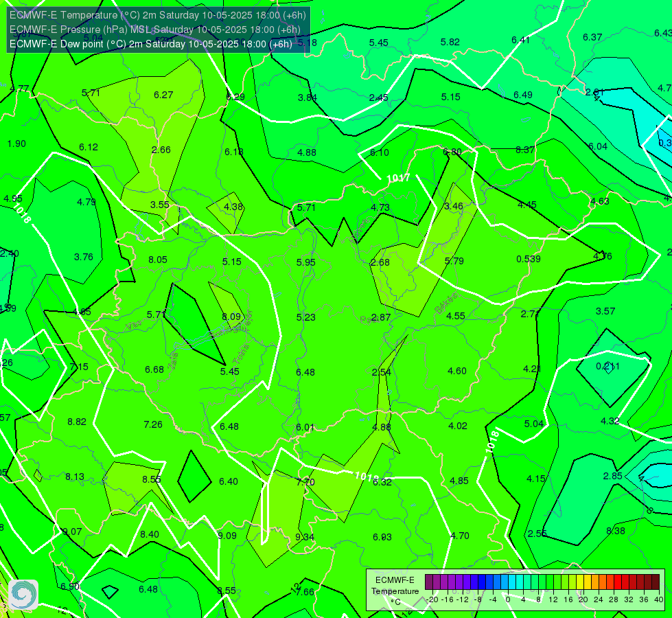
Task: Pick the yellow 20 swatch in the color scale
Action: (580, 582)
